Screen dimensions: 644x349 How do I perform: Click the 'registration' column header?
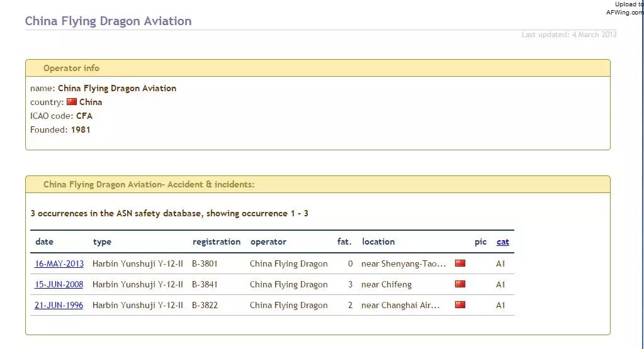coord(217,242)
